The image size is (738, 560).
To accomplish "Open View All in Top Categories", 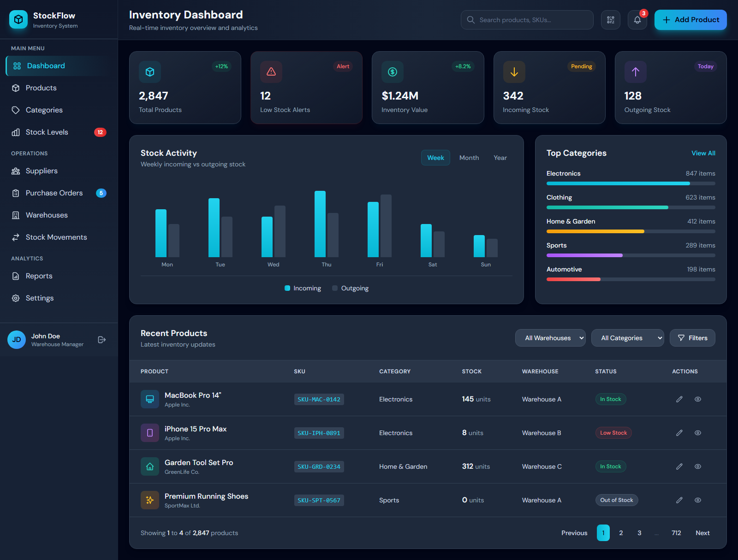I will click(x=703, y=153).
